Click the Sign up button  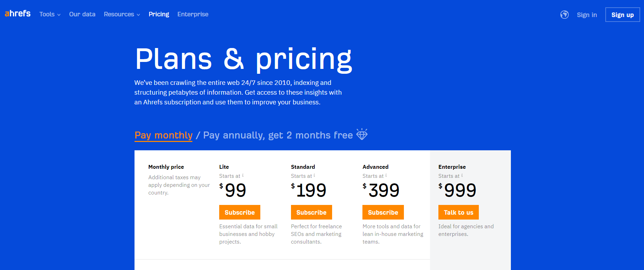point(622,15)
